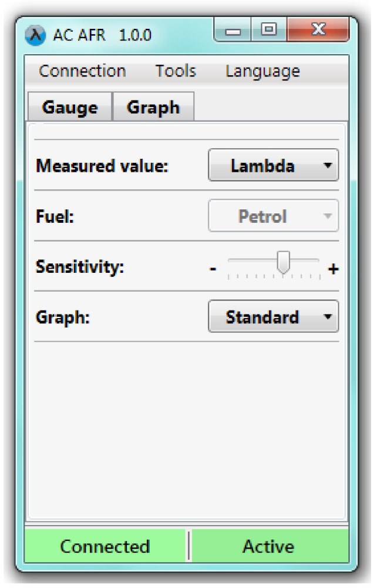Screen dimensions: 377x588
Task: Maximize the AC AFR window
Action: click(269, 29)
